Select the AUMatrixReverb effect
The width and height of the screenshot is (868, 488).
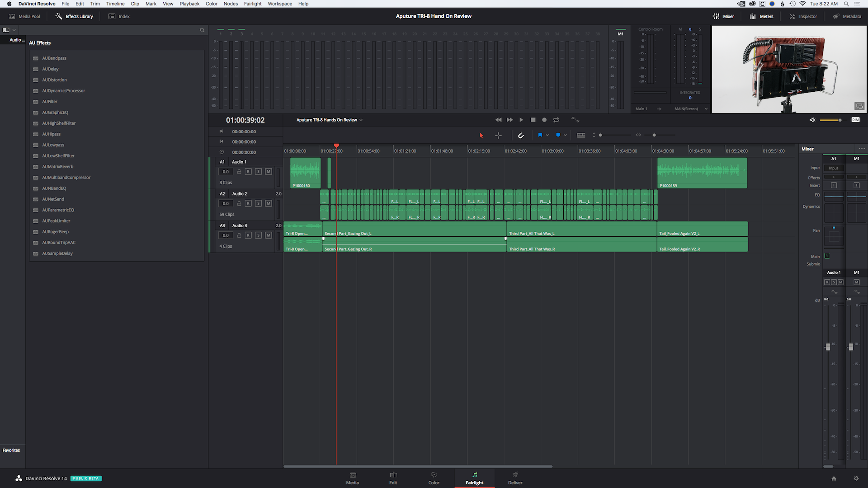57,167
